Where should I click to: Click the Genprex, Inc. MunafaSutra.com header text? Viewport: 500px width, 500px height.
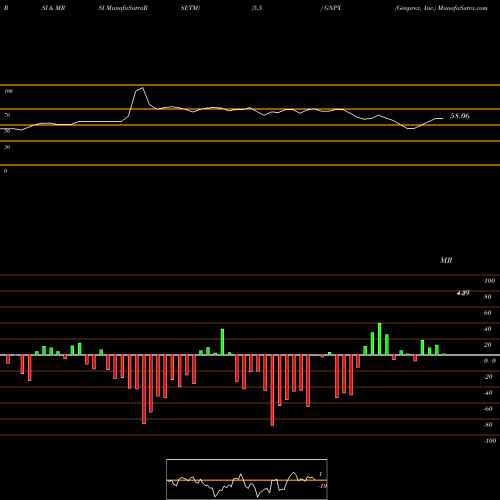(441, 8)
